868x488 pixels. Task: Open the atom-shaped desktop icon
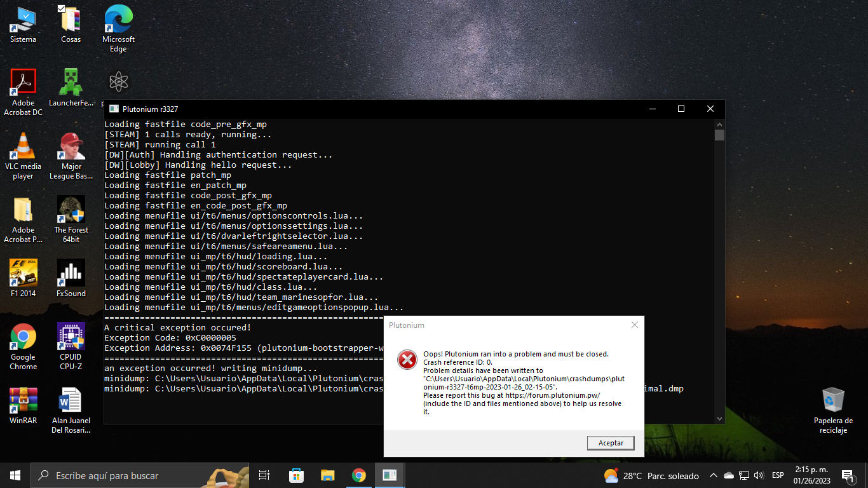coord(118,82)
